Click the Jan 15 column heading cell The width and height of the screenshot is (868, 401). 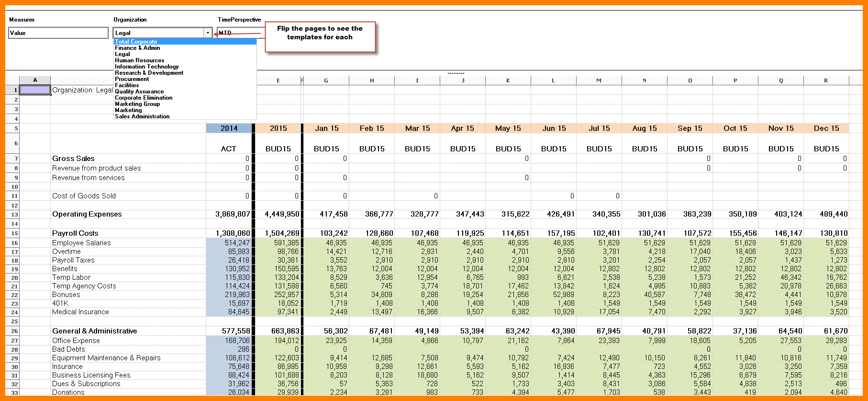tap(326, 128)
